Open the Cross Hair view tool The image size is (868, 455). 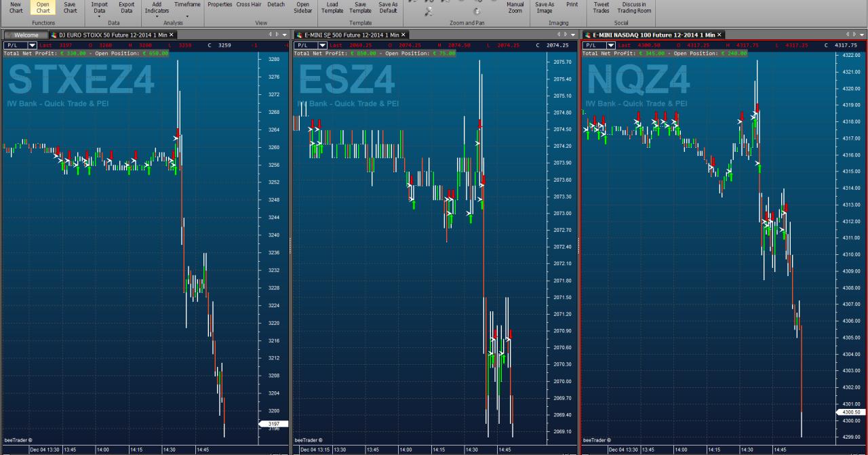pos(249,5)
